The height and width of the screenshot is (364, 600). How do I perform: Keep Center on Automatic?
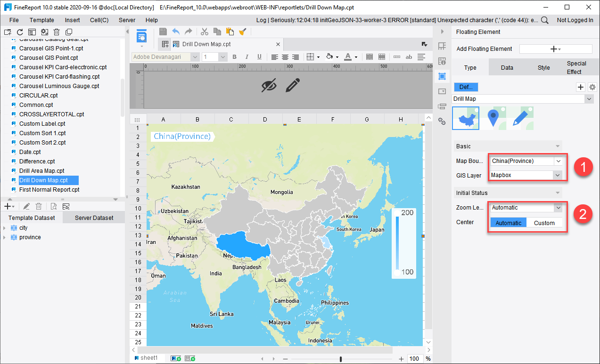pyautogui.click(x=508, y=222)
